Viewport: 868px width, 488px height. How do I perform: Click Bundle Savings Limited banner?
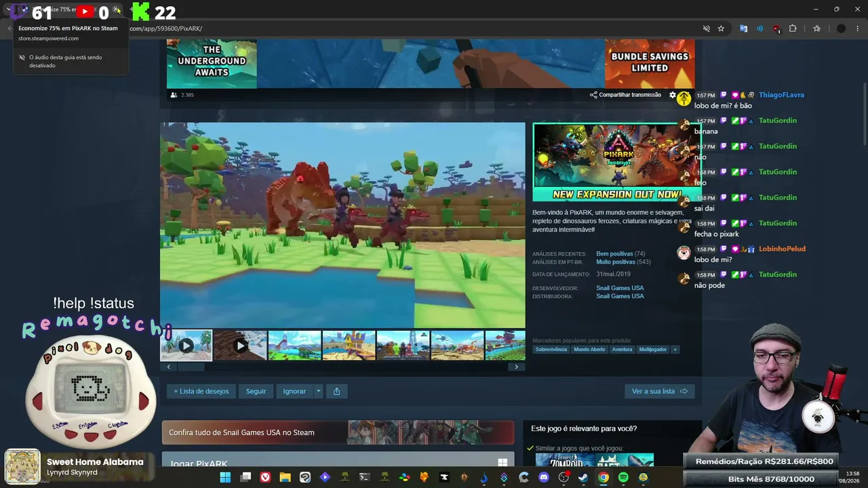point(650,64)
